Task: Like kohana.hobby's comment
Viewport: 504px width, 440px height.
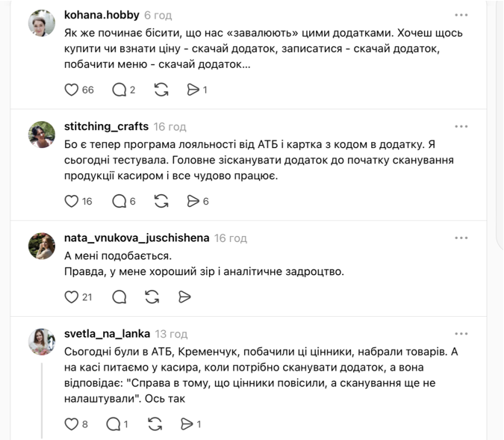Action: tap(72, 90)
